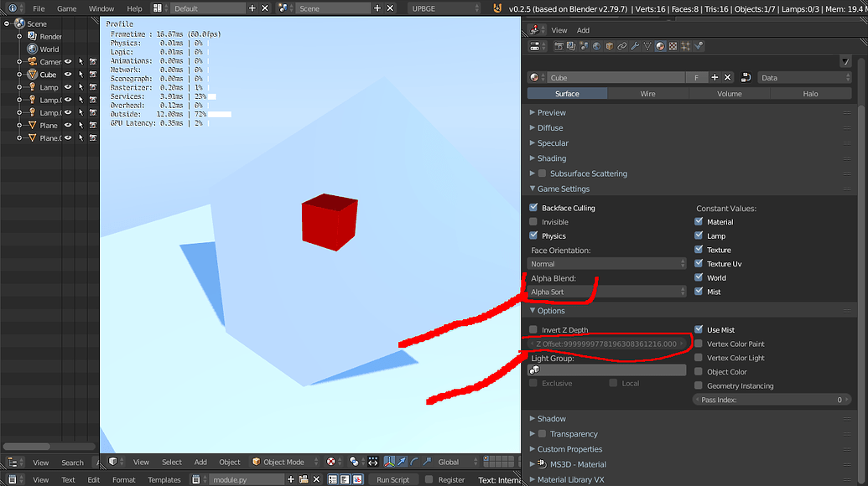Viewport: 868px width, 486px height.
Task: Open the Face Orientation Normal dropdown
Action: click(606, 264)
